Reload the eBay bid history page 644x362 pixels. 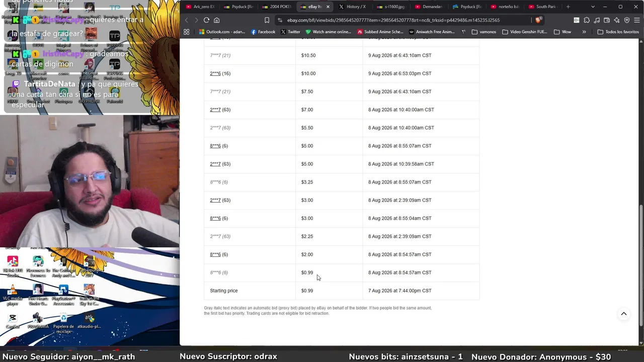click(206, 20)
